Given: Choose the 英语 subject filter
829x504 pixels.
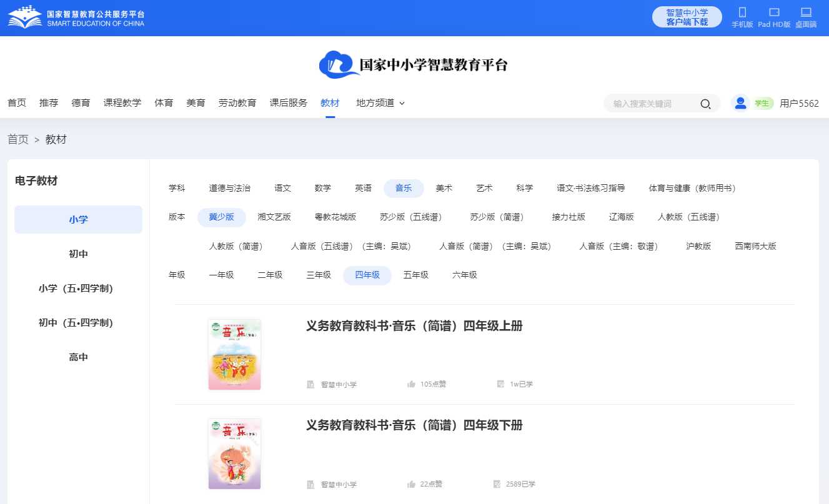Looking at the screenshot, I should point(364,188).
